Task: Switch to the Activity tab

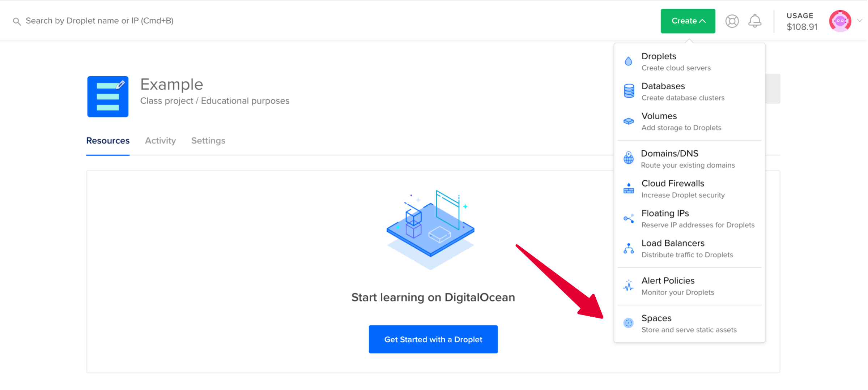Action: [160, 141]
